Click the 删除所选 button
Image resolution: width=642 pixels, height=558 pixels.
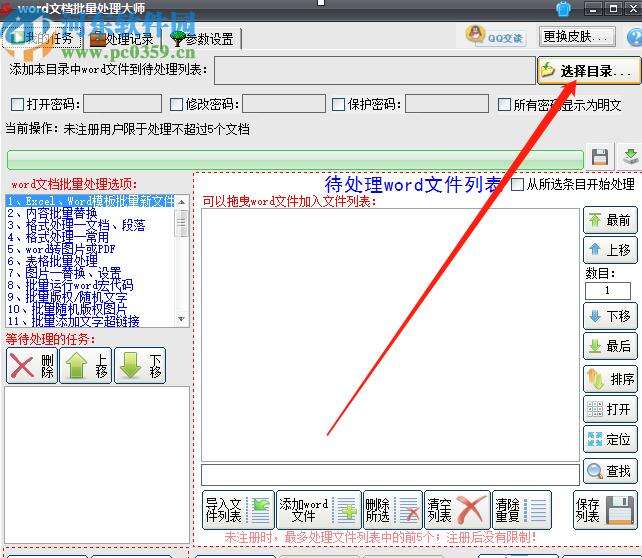[393, 510]
